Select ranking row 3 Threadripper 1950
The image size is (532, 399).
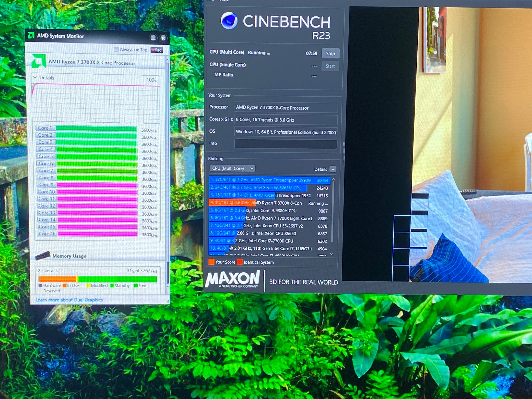tap(270, 195)
